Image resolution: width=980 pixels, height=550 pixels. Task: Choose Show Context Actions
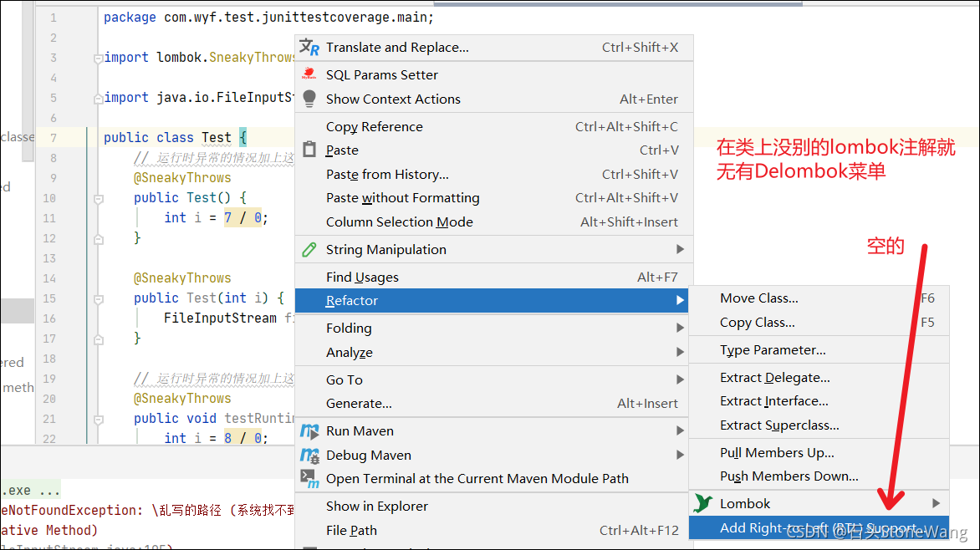pyautogui.click(x=493, y=99)
